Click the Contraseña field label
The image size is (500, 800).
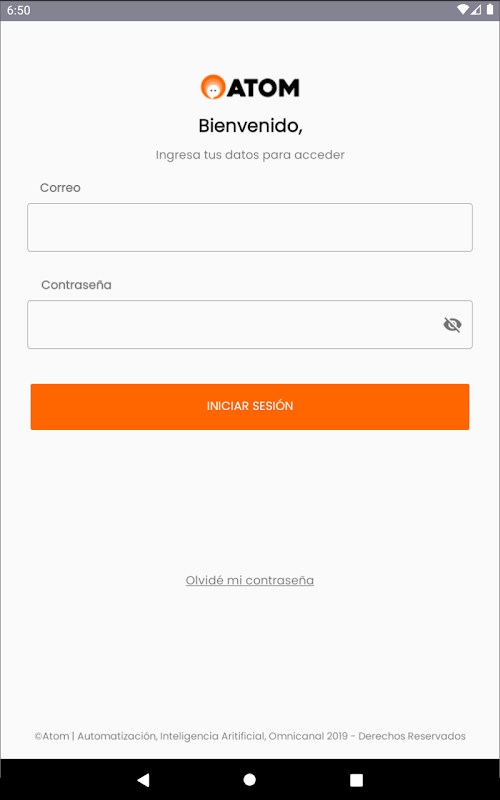pos(77,285)
